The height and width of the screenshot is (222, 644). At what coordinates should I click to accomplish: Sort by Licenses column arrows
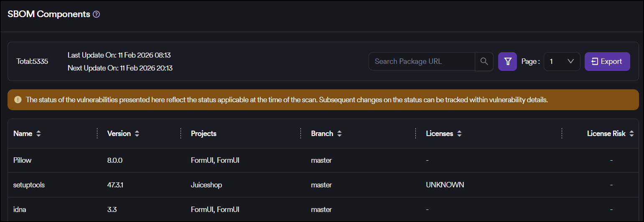tap(459, 134)
